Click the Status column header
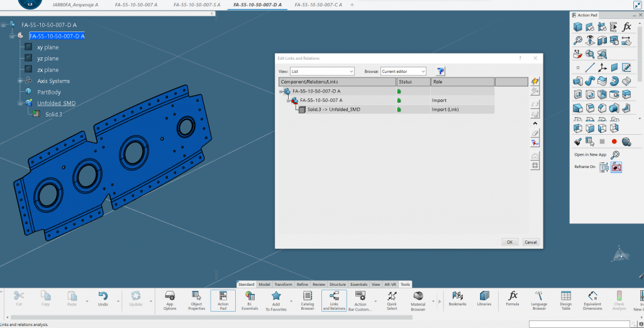Image resolution: width=644 pixels, height=328 pixels. (x=413, y=82)
